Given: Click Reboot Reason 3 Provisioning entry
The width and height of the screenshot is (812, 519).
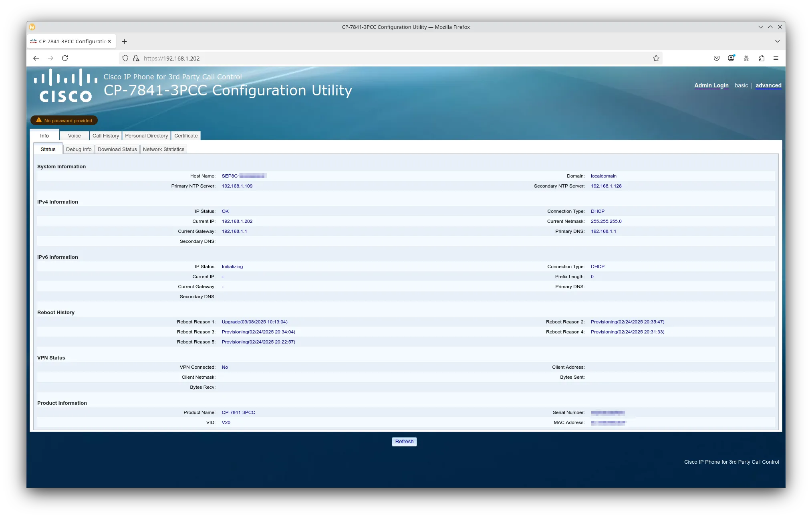Looking at the screenshot, I should click(258, 332).
